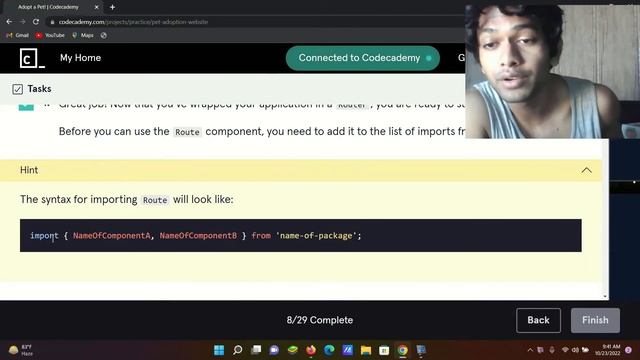Open the Gmail bookmark
The height and width of the screenshot is (360, 640).
click(18, 36)
